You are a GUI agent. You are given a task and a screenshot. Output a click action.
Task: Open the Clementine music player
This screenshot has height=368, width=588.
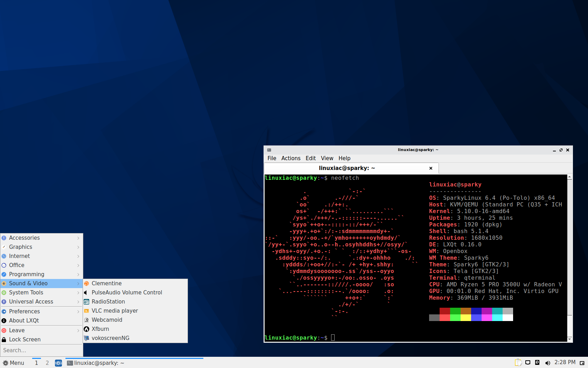coord(135,283)
